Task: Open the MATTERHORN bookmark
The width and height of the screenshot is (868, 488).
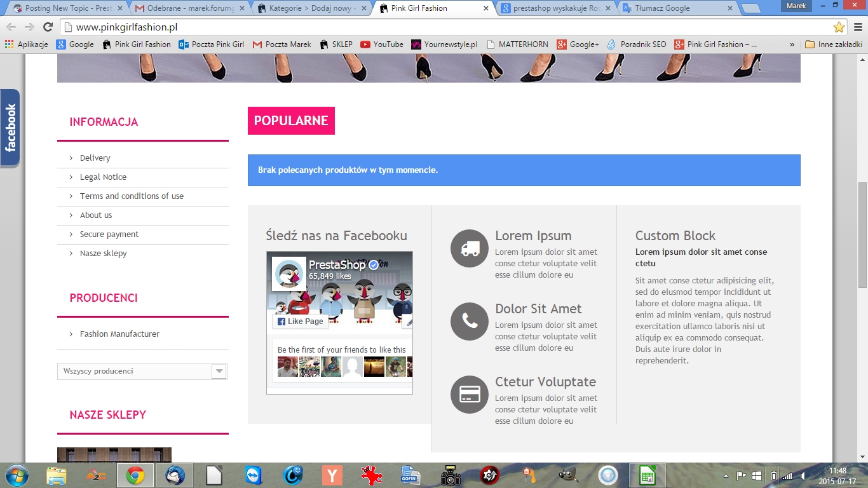Action: coord(517,44)
